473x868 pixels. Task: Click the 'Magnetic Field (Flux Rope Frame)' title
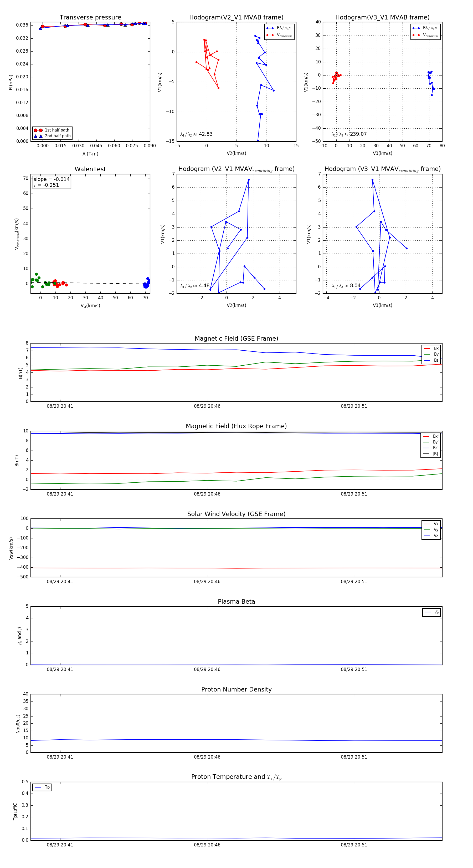tap(236, 426)
